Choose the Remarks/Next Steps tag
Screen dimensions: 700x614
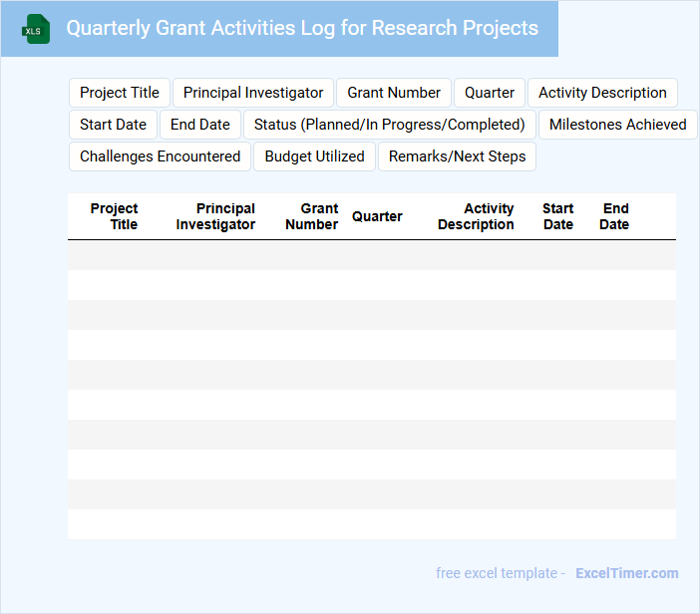[x=457, y=156]
